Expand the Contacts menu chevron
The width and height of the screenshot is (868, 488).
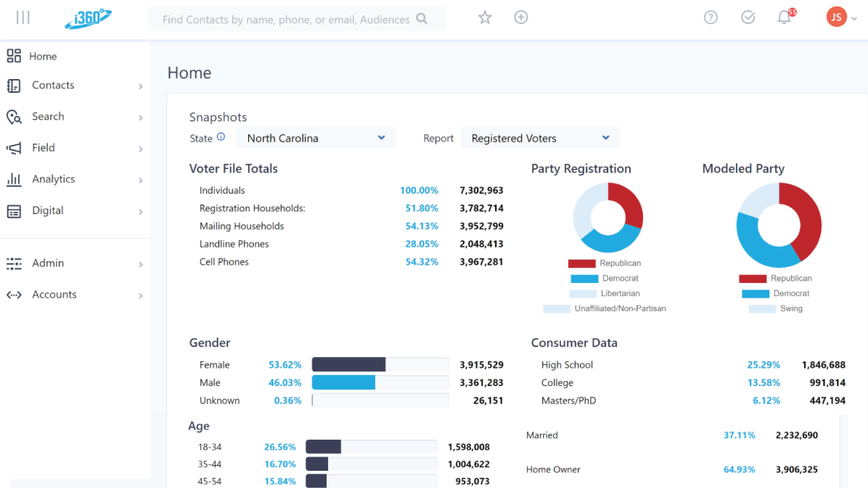pyautogui.click(x=141, y=86)
